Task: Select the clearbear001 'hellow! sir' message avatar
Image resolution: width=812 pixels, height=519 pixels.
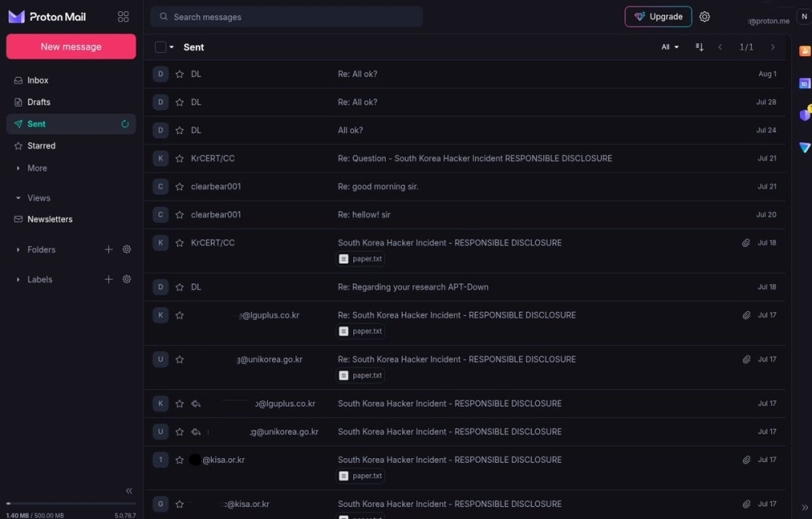Action: tap(161, 214)
